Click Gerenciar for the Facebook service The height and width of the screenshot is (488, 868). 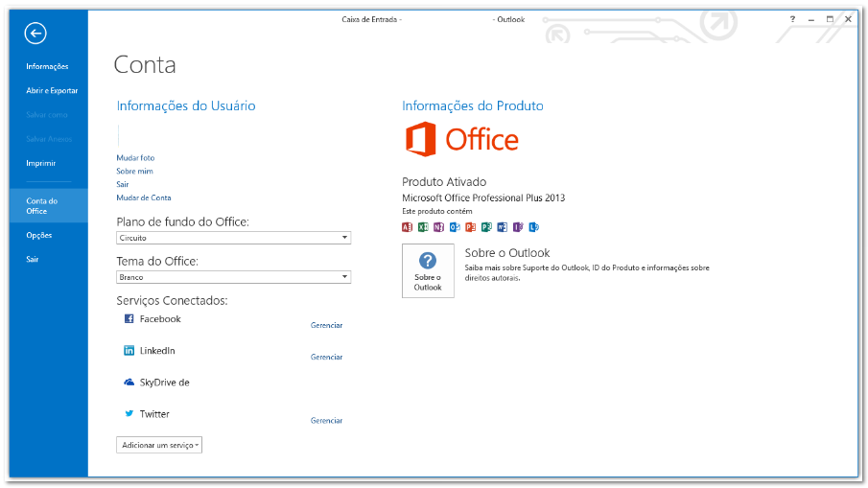point(327,325)
